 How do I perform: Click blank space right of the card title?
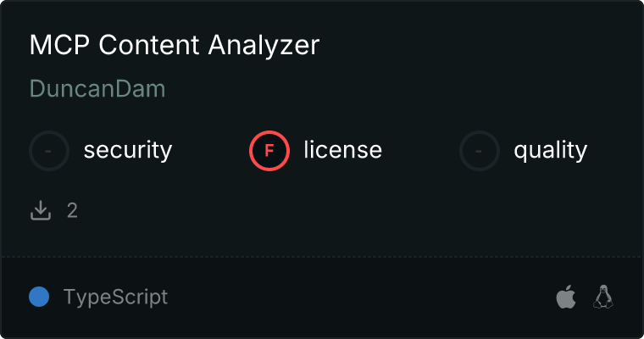click(475, 45)
